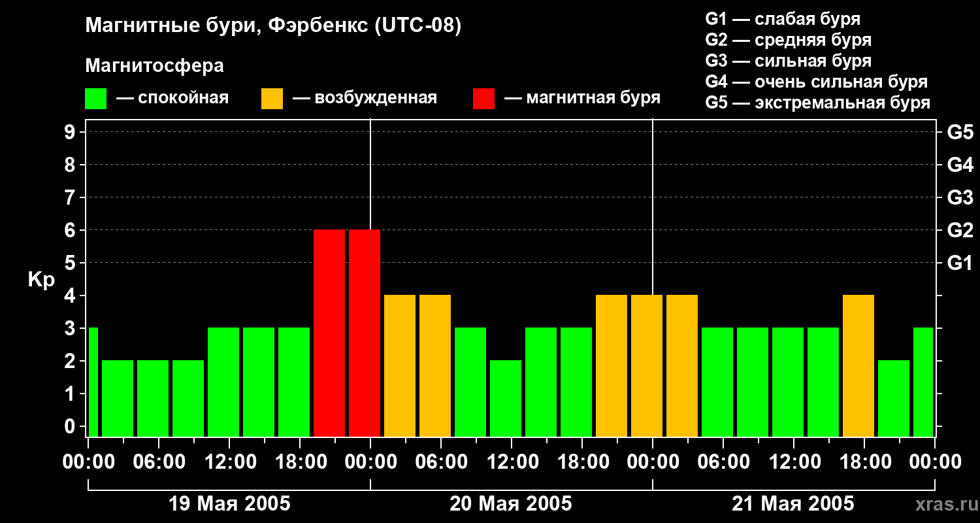This screenshot has height=523, width=980.
Task: Click the Kp 2 green bar on 21 May
Action: pyautogui.click(x=894, y=398)
